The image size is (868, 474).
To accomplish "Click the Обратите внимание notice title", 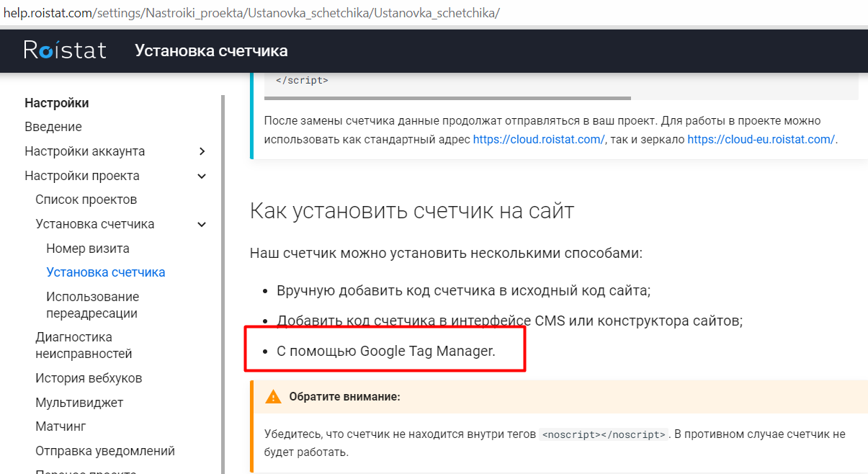I will (344, 397).
